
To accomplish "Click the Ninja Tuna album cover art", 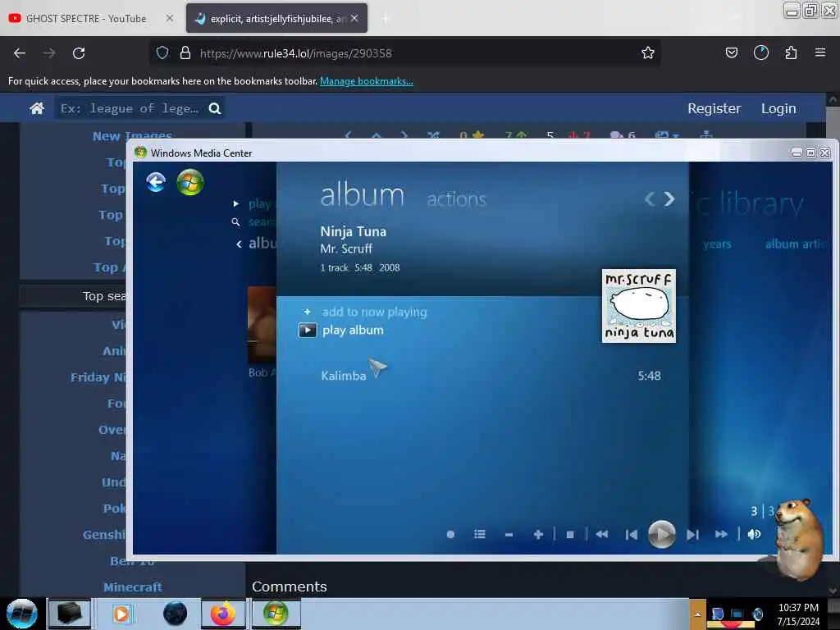I will click(x=638, y=306).
